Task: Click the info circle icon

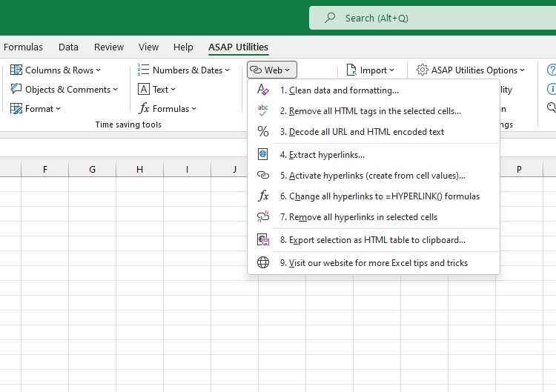Action: click(552, 89)
